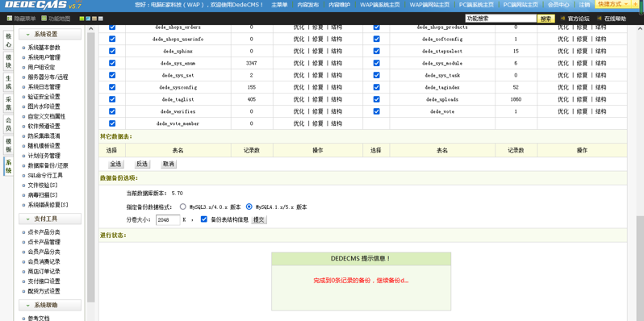Click 修复 for dede_taglist row
Screen dimensions: 644x321
click(x=318, y=99)
